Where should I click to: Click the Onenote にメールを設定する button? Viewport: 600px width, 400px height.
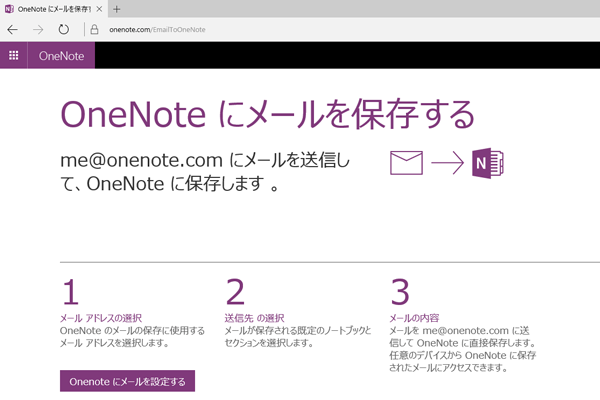coord(127,381)
